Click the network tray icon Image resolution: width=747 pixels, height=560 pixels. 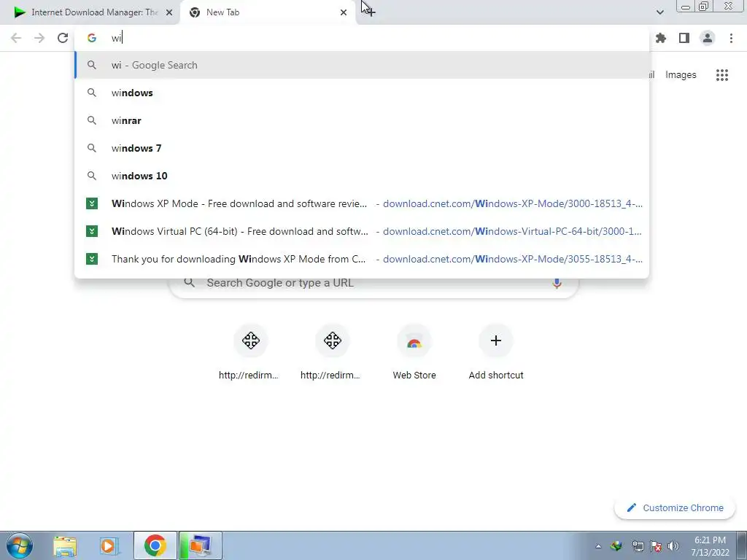(x=638, y=546)
